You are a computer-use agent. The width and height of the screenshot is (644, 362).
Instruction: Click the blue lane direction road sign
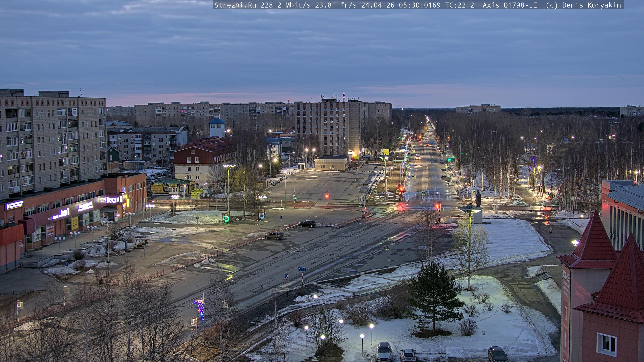pos(302,269)
